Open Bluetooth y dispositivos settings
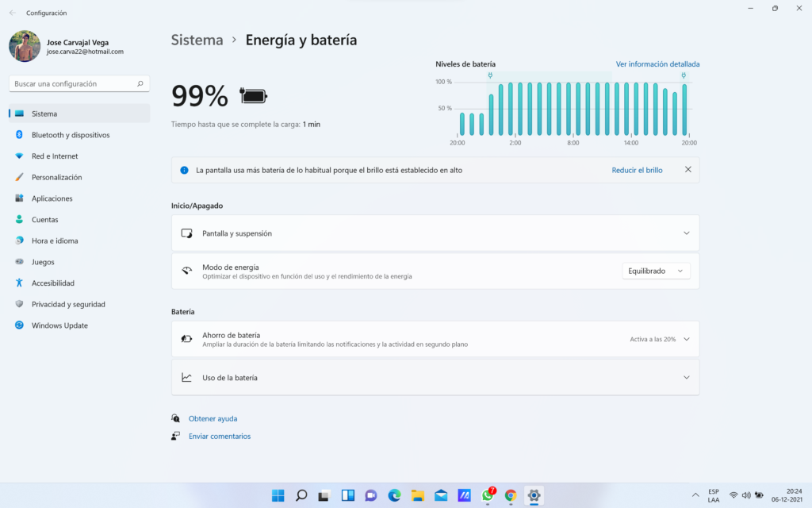This screenshot has width=812, height=508. click(71, 135)
